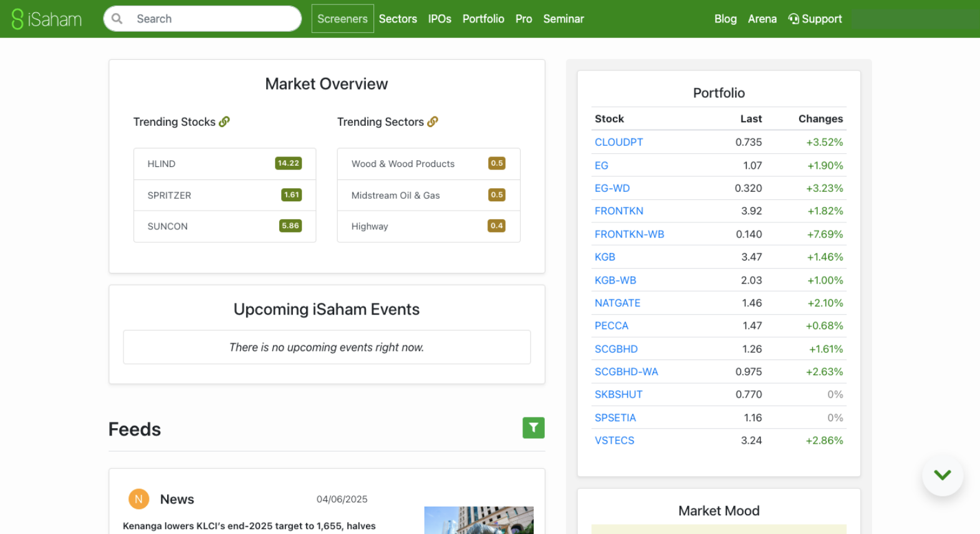Open EG-WD stock link

point(612,188)
